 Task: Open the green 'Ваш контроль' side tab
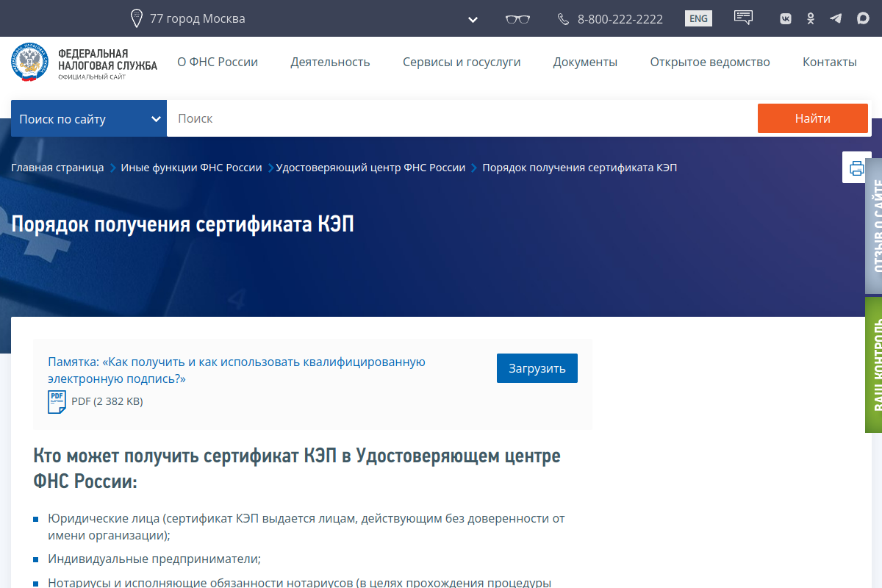coord(873,365)
